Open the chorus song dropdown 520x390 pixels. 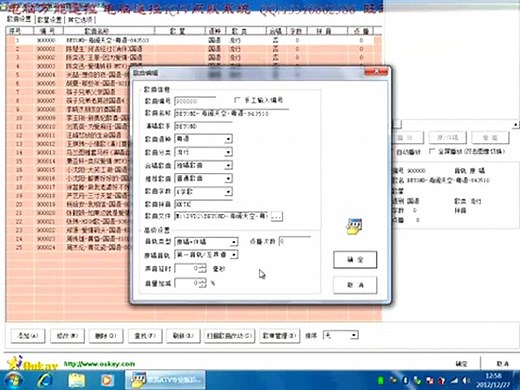click(x=228, y=165)
